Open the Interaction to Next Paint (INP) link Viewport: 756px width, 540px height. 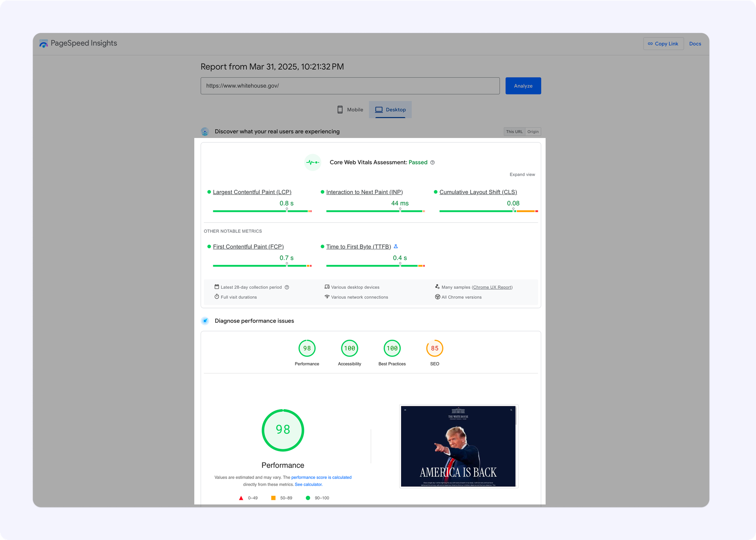pyautogui.click(x=364, y=192)
